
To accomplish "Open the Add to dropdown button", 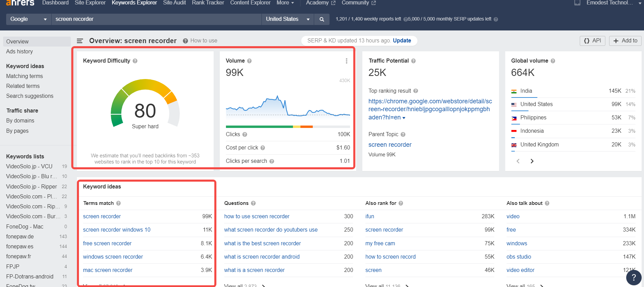I will pos(625,41).
